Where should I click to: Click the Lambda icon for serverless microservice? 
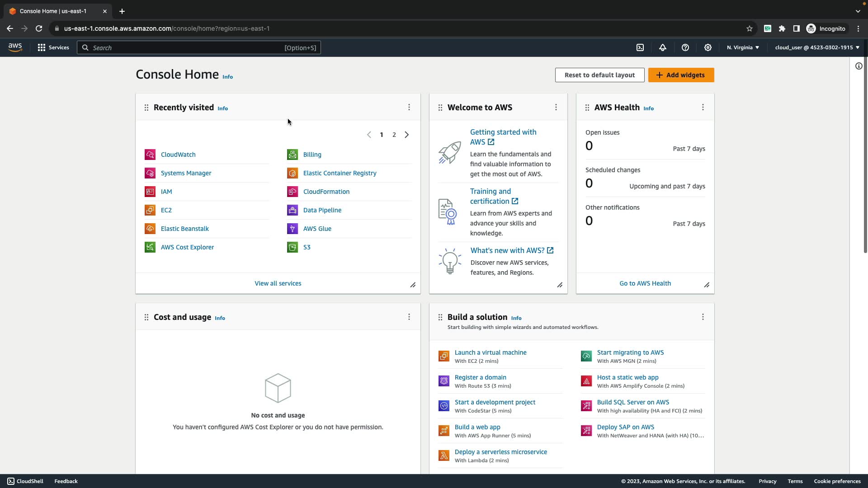[444, 455]
